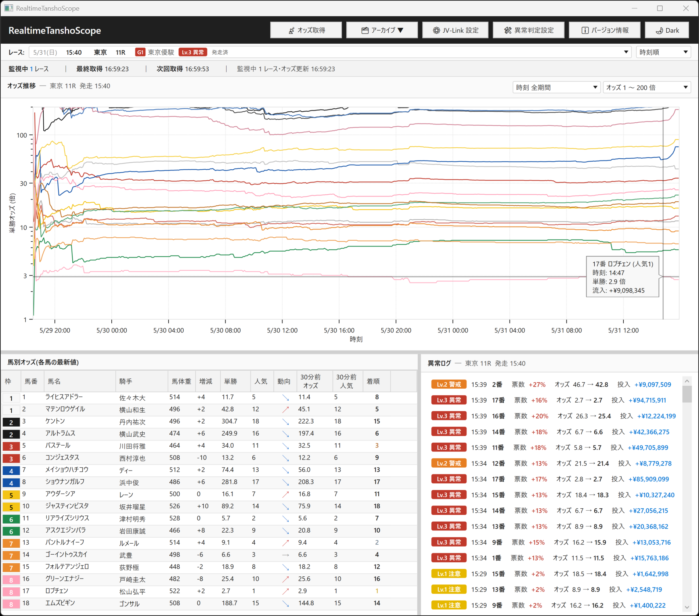Click the オッズ取得 fetch odds icon
Image resolution: width=699 pixels, height=616 pixels.
pos(291,30)
